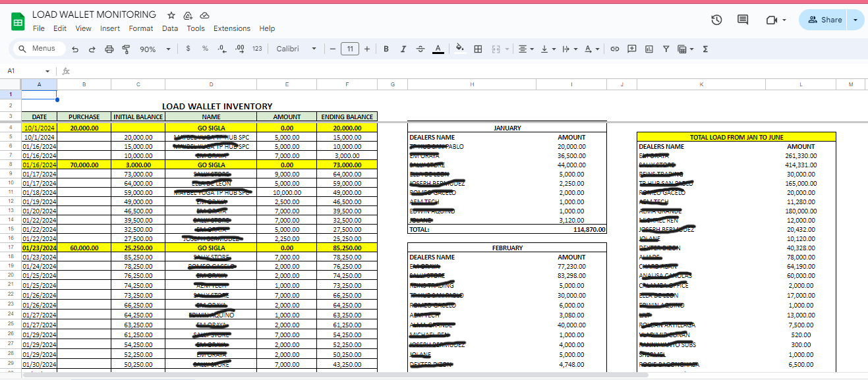Open the 123 more formats menu
Screen dimensions: 868x380
(257, 49)
